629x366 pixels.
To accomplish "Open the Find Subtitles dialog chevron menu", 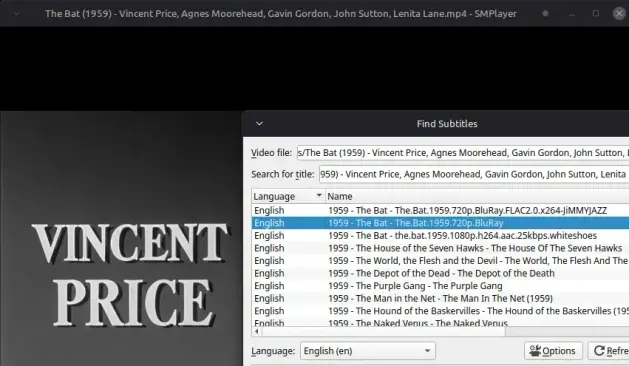I will point(260,124).
